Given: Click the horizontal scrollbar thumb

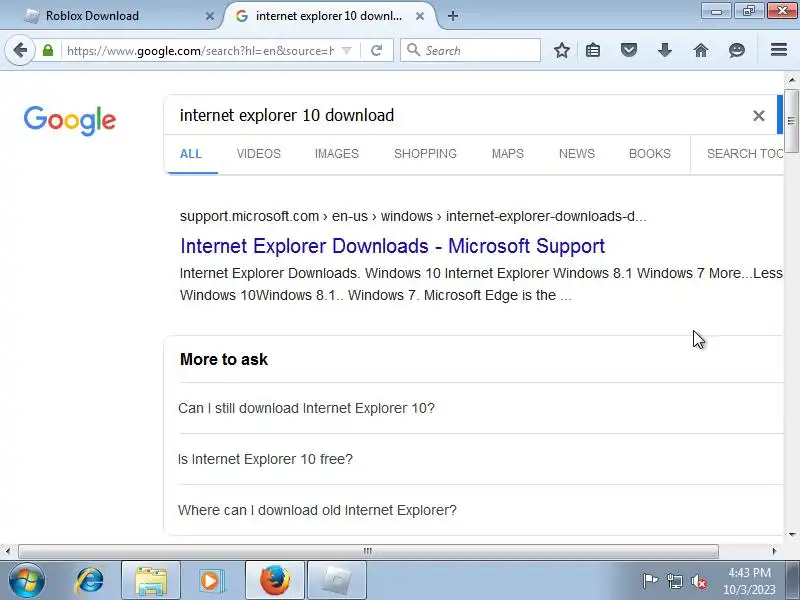Looking at the screenshot, I should point(368,551).
